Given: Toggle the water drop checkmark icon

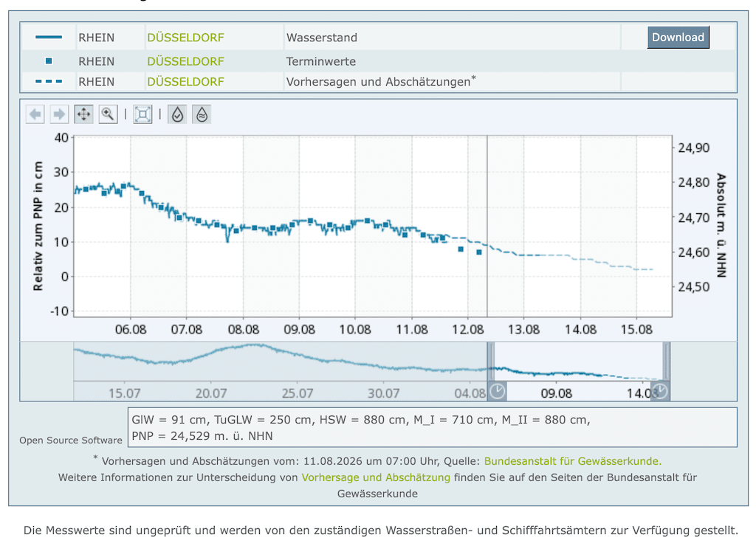Looking at the screenshot, I should [x=177, y=114].
